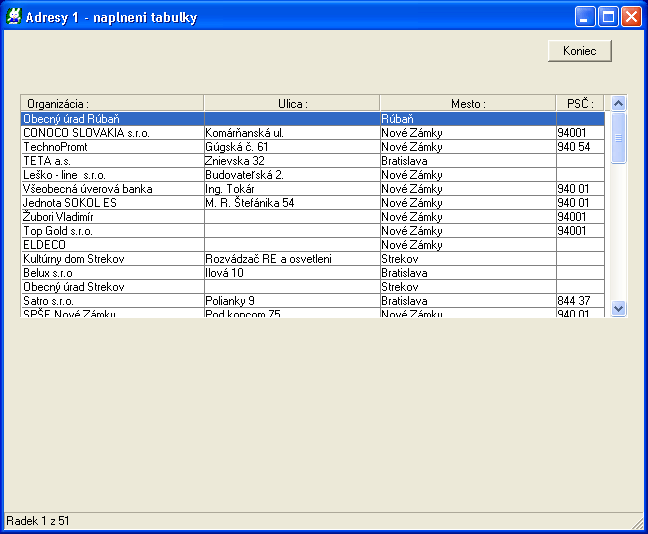
Task: Click the Organizácia column header
Action: (112, 103)
